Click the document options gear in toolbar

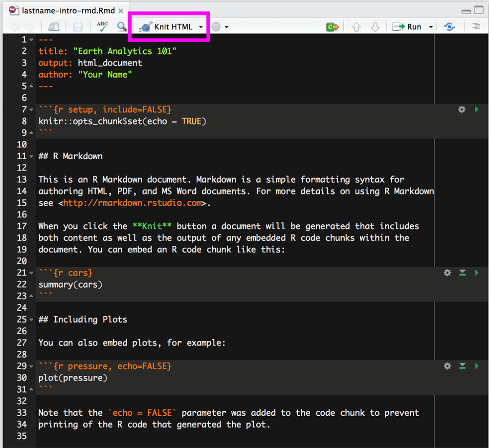pos(216,27)
